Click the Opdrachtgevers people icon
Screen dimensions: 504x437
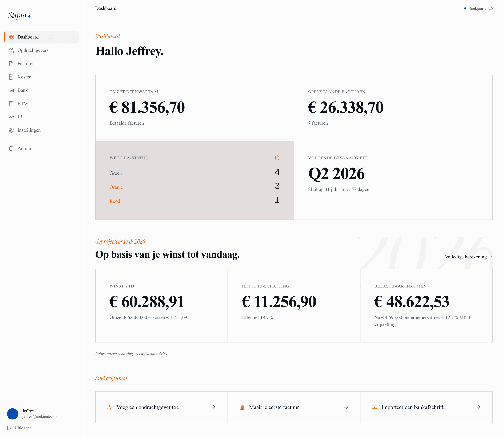tap(11, 50)
